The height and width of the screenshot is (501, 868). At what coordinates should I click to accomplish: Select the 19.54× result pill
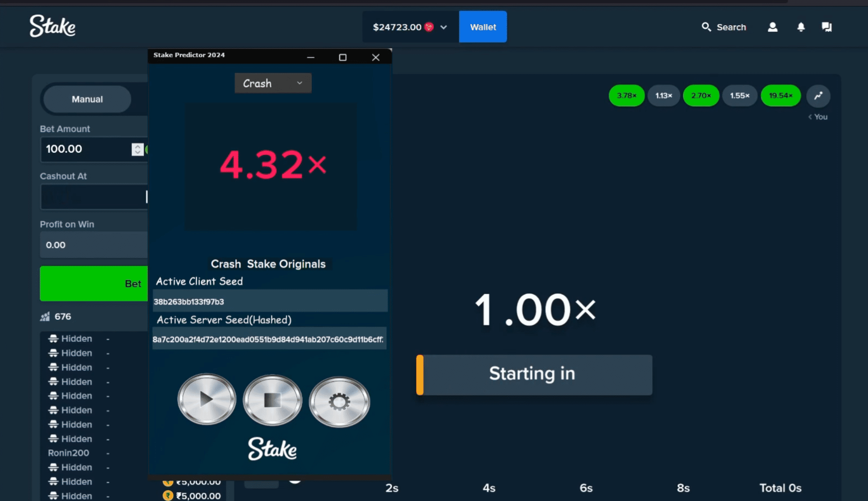pyautogui.click(x=780, y=96)
